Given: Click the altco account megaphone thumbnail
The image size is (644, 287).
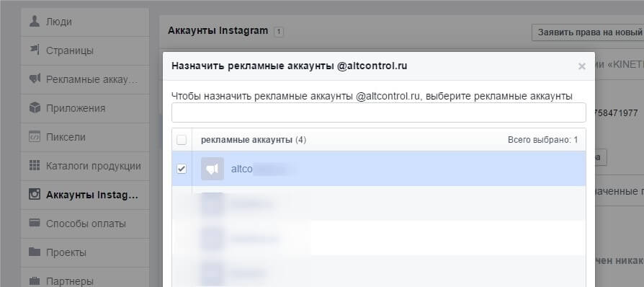Looking at the screenshot, I should pos(213,169).
